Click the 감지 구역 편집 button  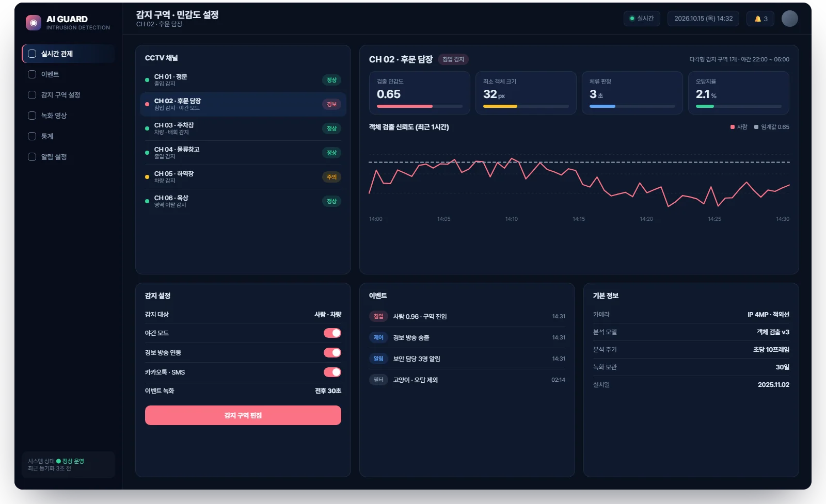click(243, 415)
